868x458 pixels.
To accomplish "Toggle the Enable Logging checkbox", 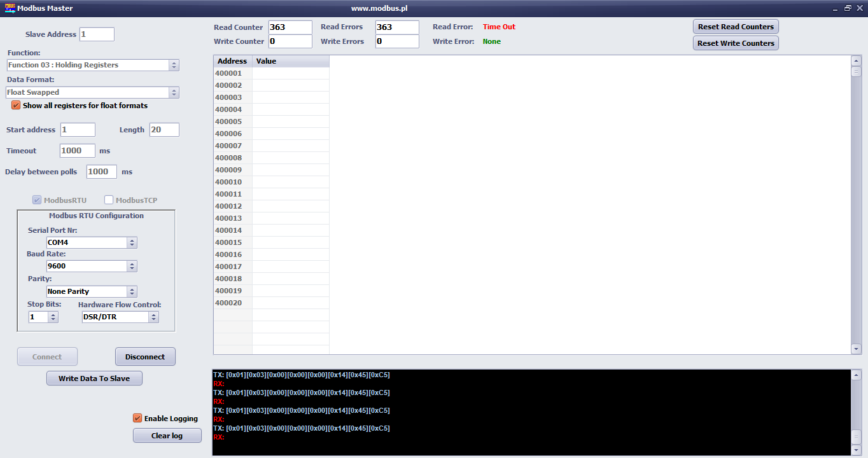I will (137, 418).
